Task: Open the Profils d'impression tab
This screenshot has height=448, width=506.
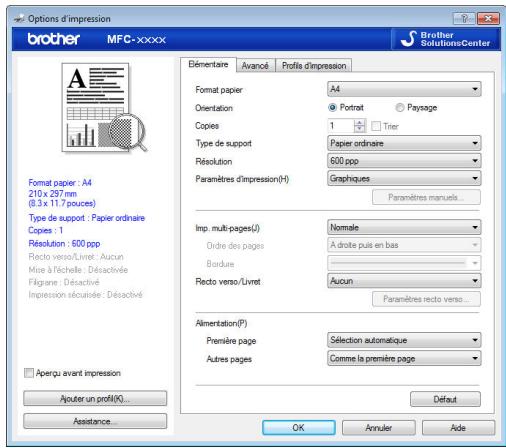Action: (314, 65)
